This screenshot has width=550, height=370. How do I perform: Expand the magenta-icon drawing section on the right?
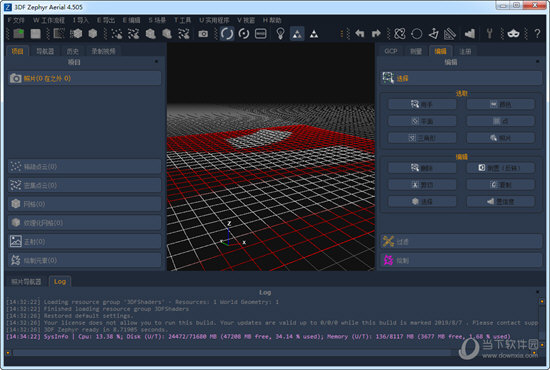(461, 260)
